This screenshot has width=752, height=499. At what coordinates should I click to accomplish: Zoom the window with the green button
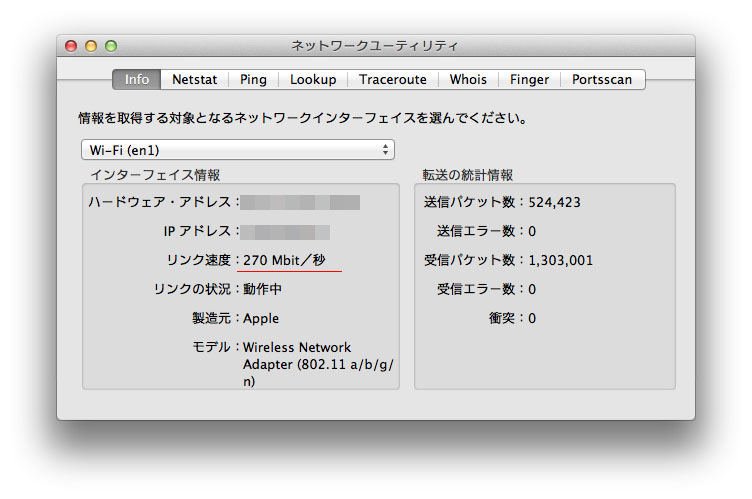pos(111,46)
